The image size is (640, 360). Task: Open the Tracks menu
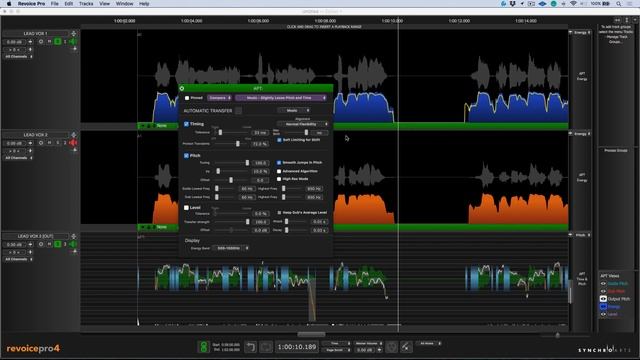86,4
